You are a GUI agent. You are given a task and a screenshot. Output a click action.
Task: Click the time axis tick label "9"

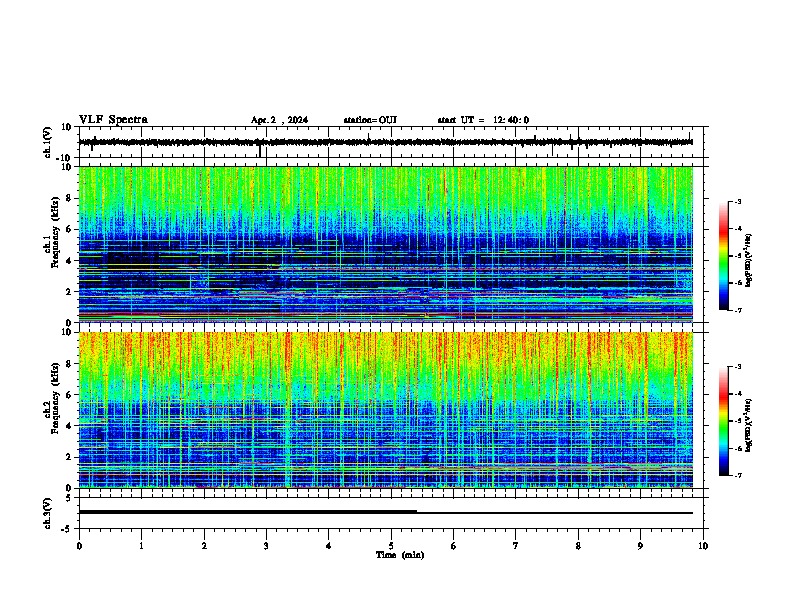tap(640, 546)
